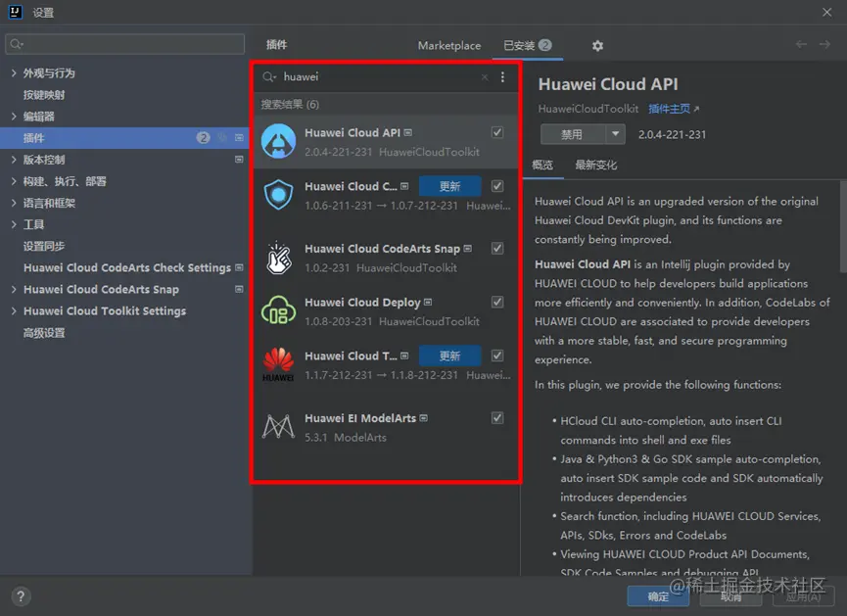
Task: Switch to the Marketplace tab
Action: click(448, 45)
